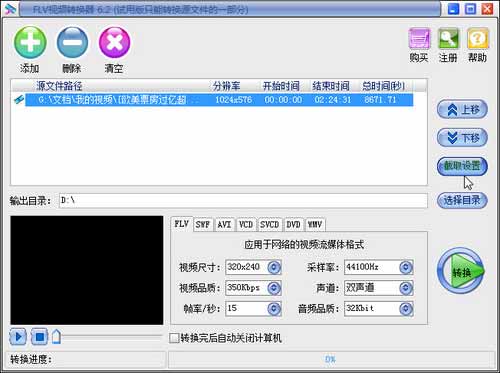Stop the preview playback
Viewport: 500px width, 373px height.
[x=40, y=337]
